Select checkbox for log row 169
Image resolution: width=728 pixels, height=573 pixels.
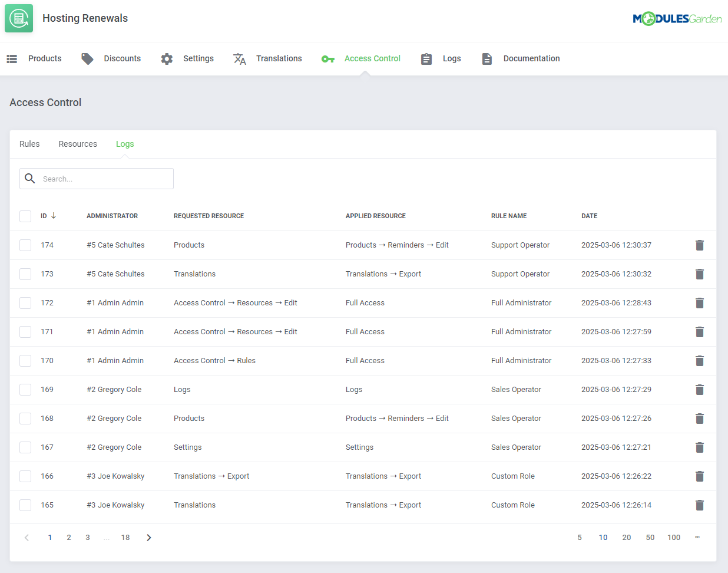coord(25,390)
